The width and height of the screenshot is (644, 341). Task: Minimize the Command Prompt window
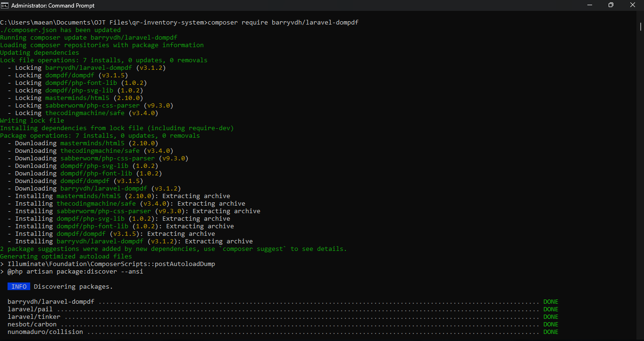pyautogui.click(x=589, y=5)
